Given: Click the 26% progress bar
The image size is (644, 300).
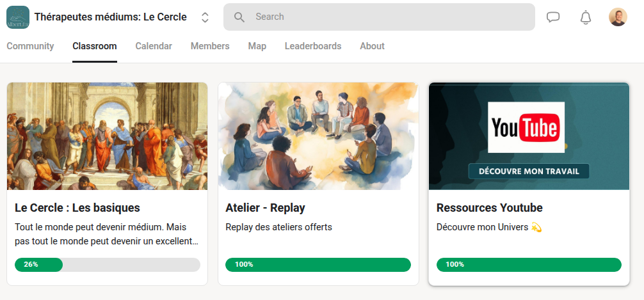Looking at the screenshot, I should tap(107, 265).
